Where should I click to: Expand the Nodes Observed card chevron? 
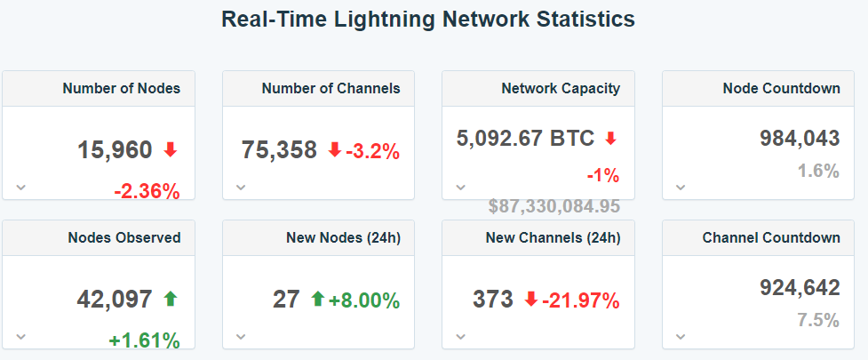(x=21, y=336)
